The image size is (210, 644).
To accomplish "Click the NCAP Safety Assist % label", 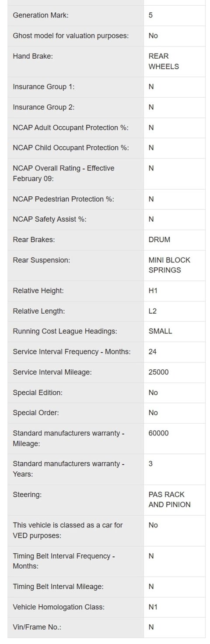I will click(50, 219).
